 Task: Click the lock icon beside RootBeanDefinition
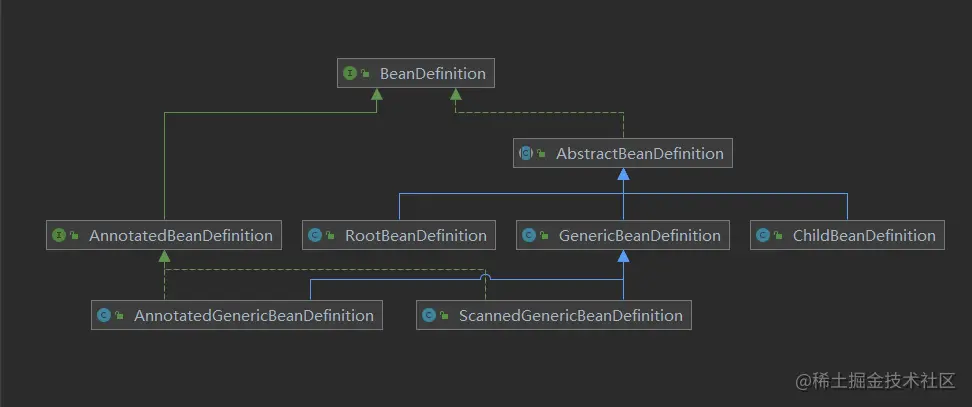(x=330, y=236)
